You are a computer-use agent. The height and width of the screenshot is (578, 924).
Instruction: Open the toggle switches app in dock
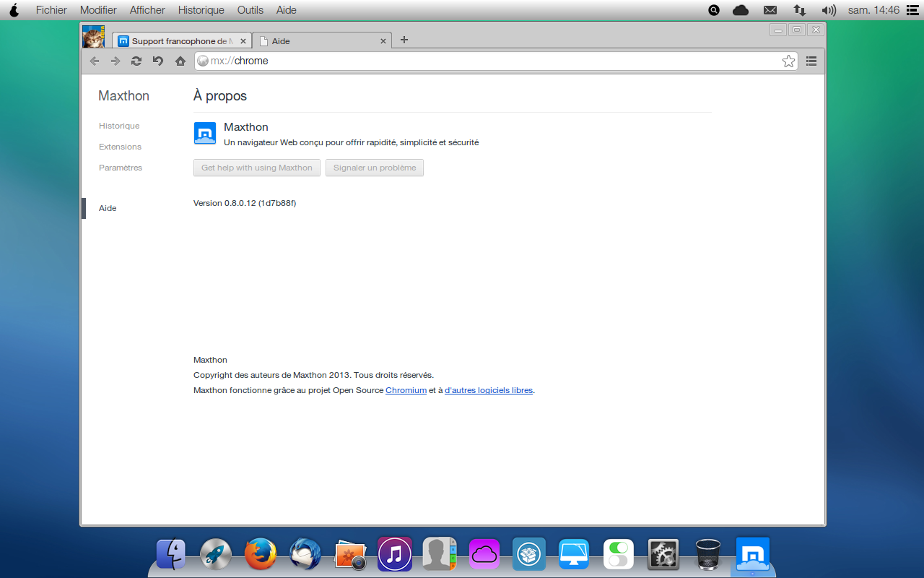[x=619, y=554]
